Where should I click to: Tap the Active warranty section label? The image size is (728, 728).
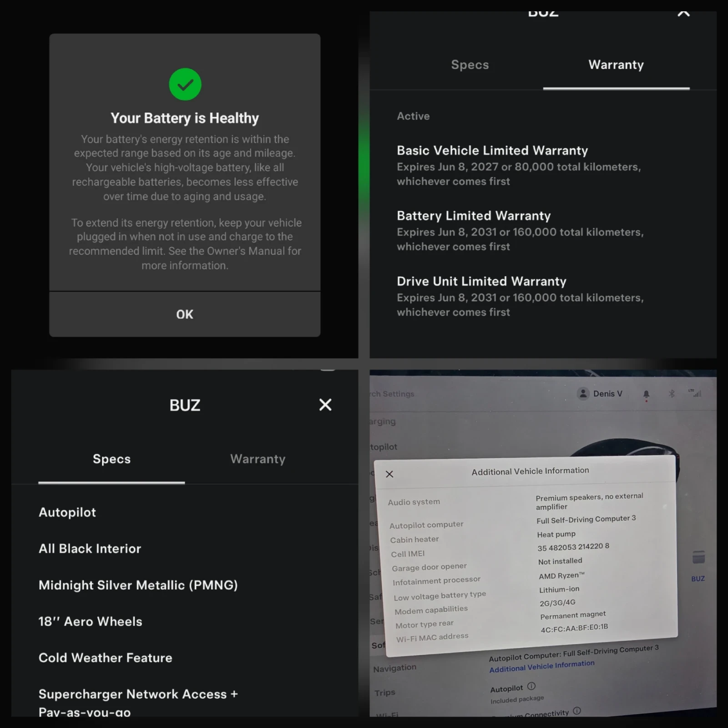click(413, 116)
